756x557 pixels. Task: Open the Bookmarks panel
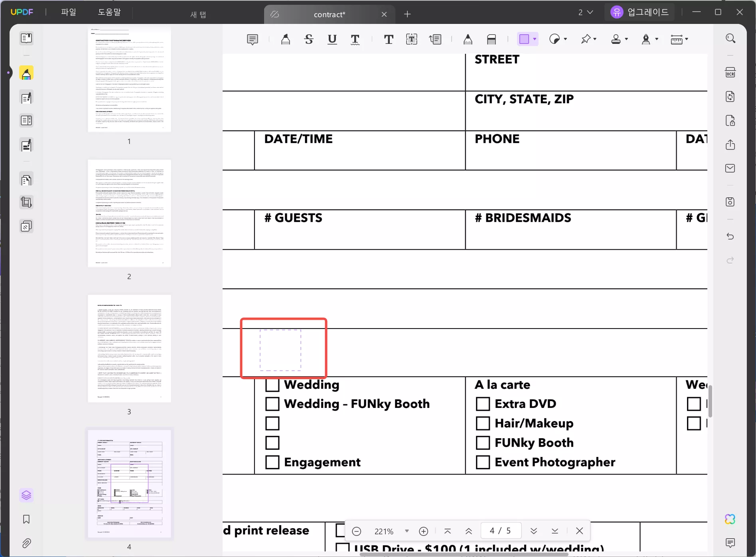tap(26, 519)
